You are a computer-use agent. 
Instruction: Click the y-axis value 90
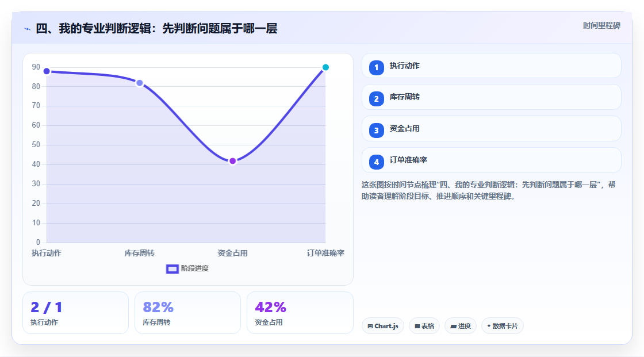36,67
